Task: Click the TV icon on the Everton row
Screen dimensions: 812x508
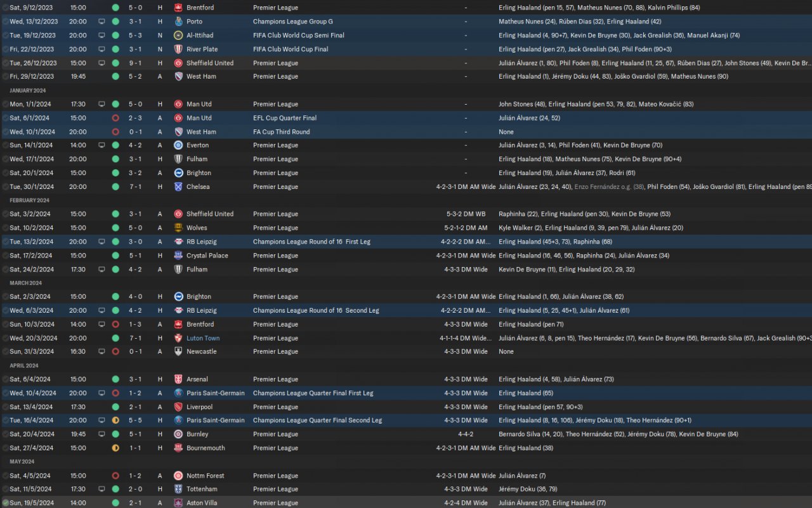Action: coord(101,145)
